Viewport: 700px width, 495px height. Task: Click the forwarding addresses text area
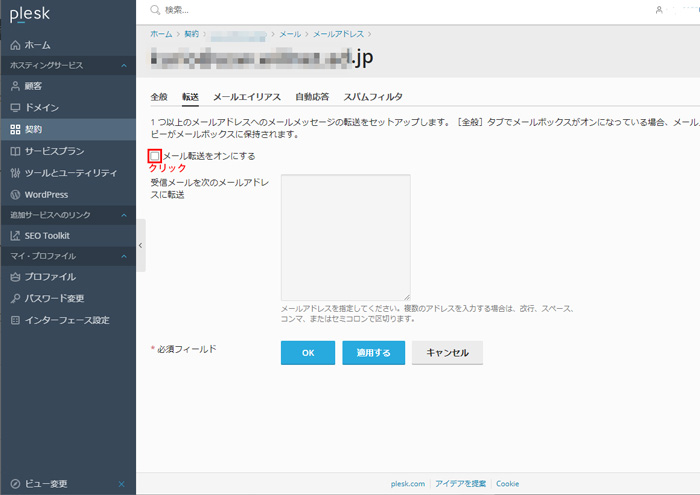346,237
